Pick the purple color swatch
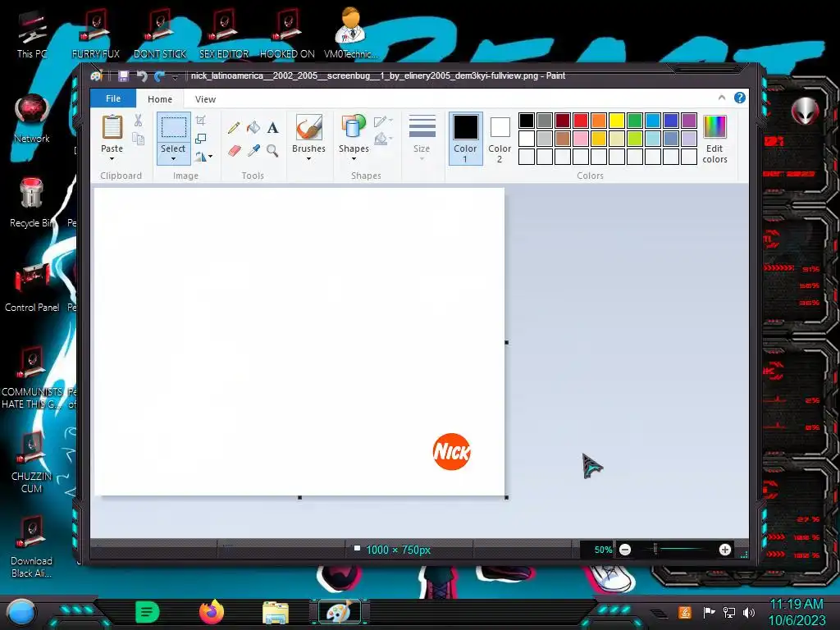 (689, 121)
